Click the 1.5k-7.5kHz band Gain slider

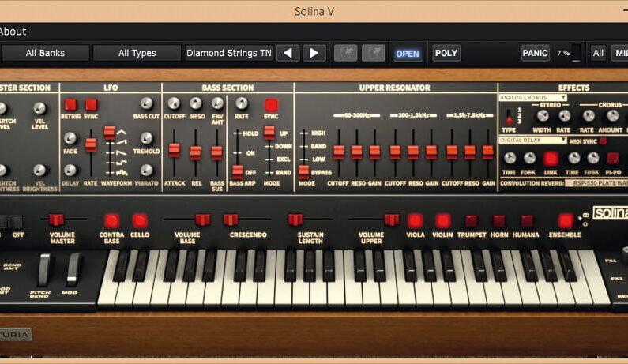488,152
